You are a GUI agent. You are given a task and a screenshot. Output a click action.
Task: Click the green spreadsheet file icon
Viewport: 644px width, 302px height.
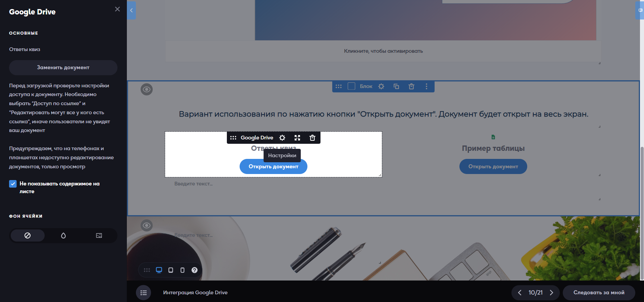pos(493,137)
